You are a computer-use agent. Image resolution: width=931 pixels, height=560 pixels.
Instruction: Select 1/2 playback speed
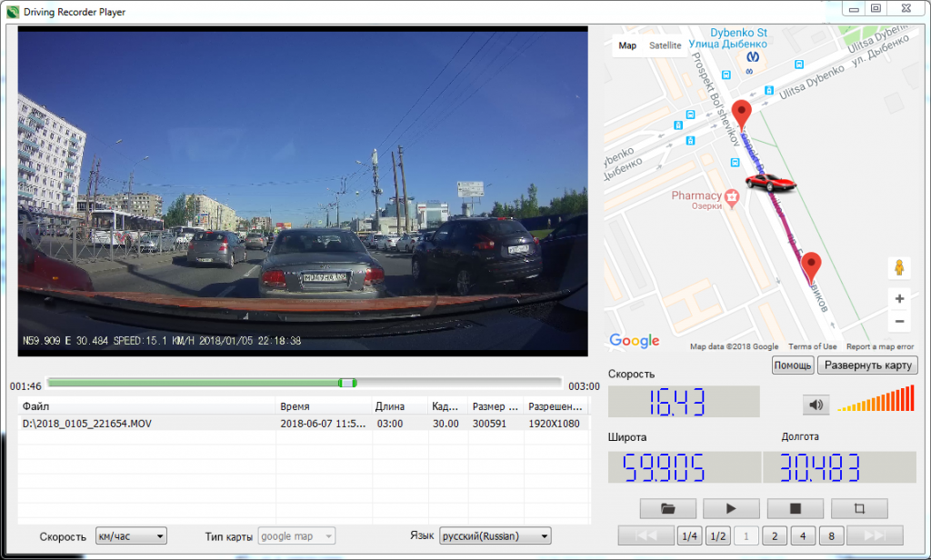718,535
